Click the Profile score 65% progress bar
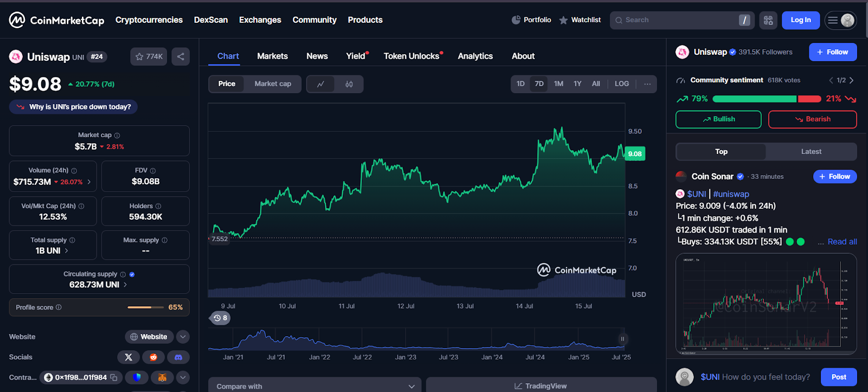 click(x=145, y=307)
